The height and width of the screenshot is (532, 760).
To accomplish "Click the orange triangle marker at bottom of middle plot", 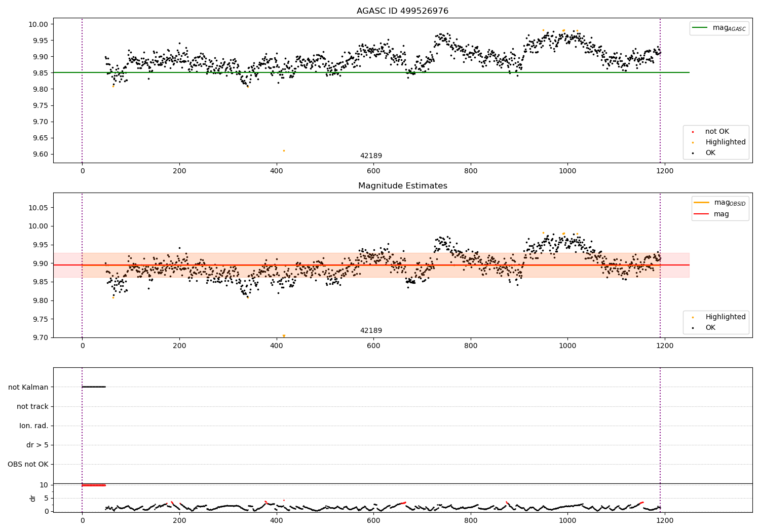I will tap(284, 336).
